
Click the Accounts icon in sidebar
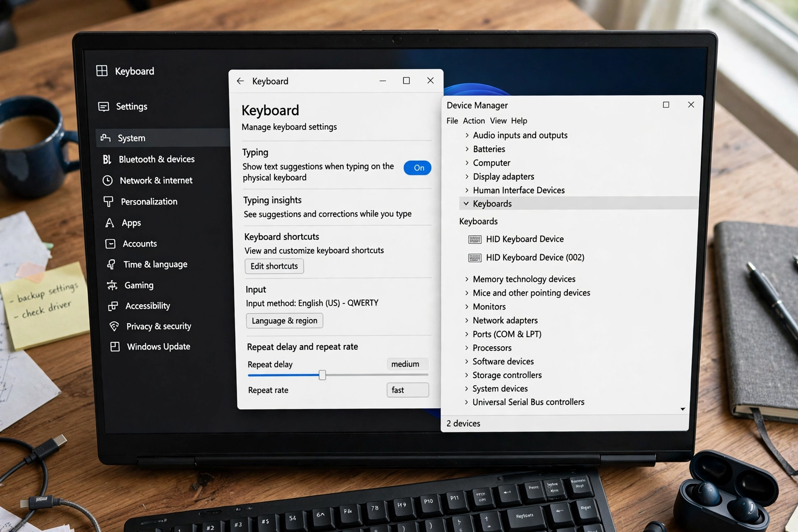(110, 244)
